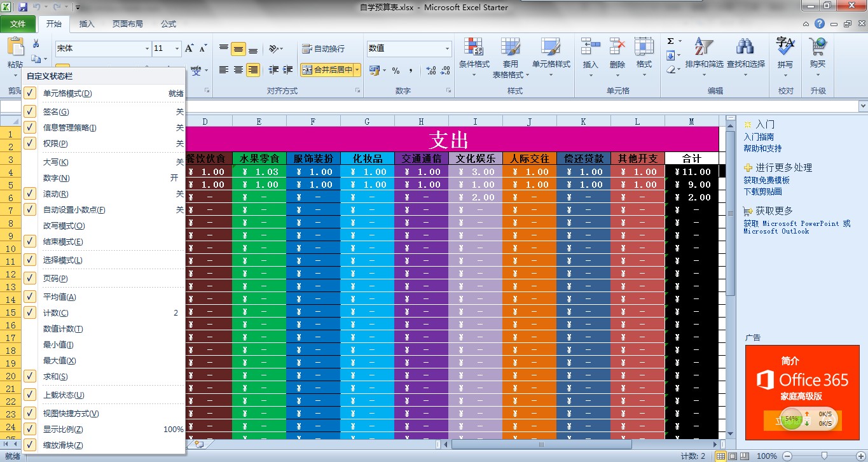Toggle 自动换行 wrap text button
The height and width of the screenshot is (462, 868).
[x=323, y=48]
